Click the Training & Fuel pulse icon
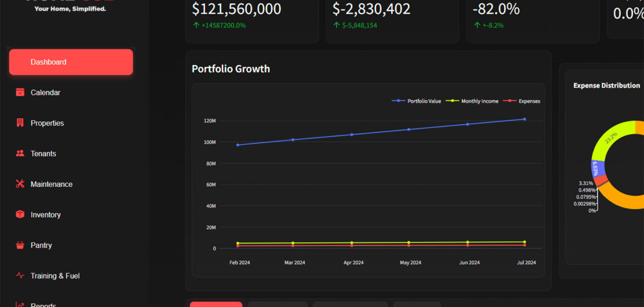Image resolution: width=644 pixels, height=307 pixels. [x=20, y=276]
